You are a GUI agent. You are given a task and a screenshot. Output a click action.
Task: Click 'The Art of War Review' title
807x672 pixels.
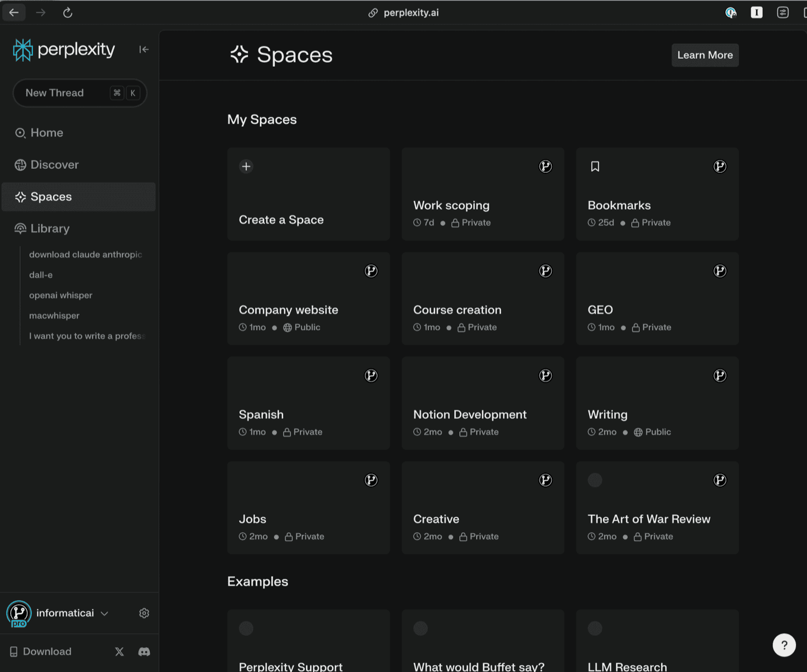click(x=649, y=519)
